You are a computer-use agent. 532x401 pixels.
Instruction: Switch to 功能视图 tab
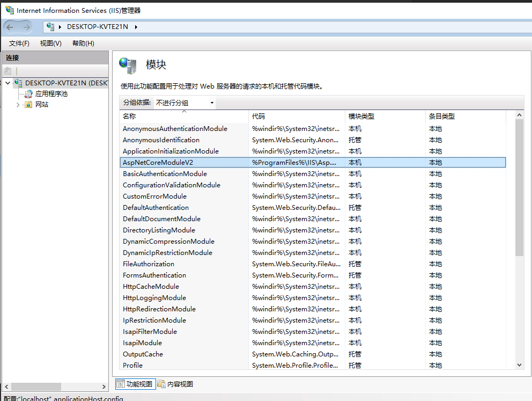136,384
